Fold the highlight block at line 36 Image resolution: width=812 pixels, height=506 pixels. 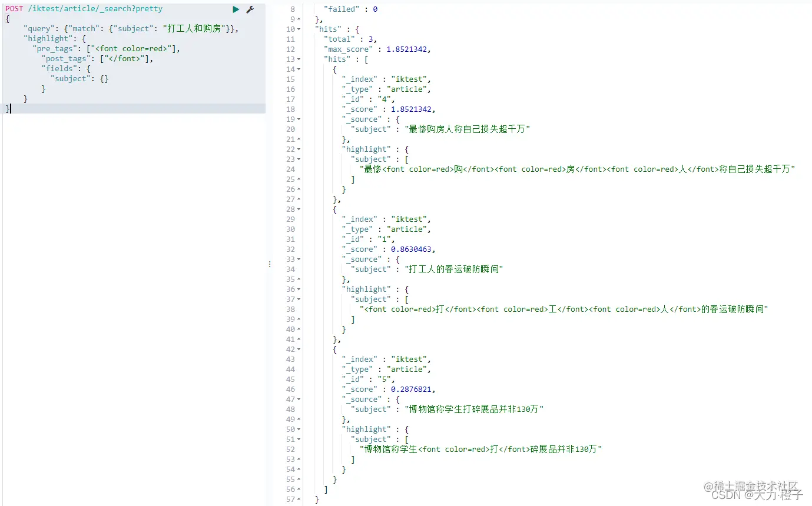(x=299, y=289)
